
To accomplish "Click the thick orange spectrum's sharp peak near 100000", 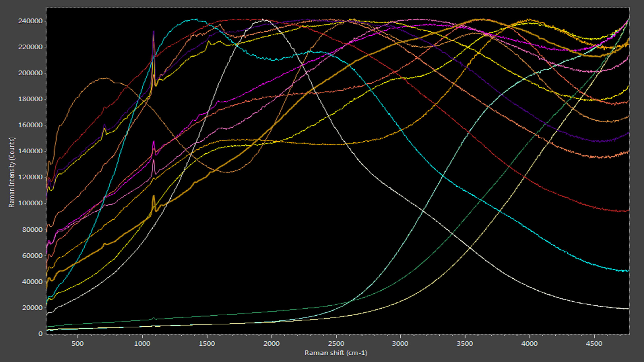I will click(154, 196).
